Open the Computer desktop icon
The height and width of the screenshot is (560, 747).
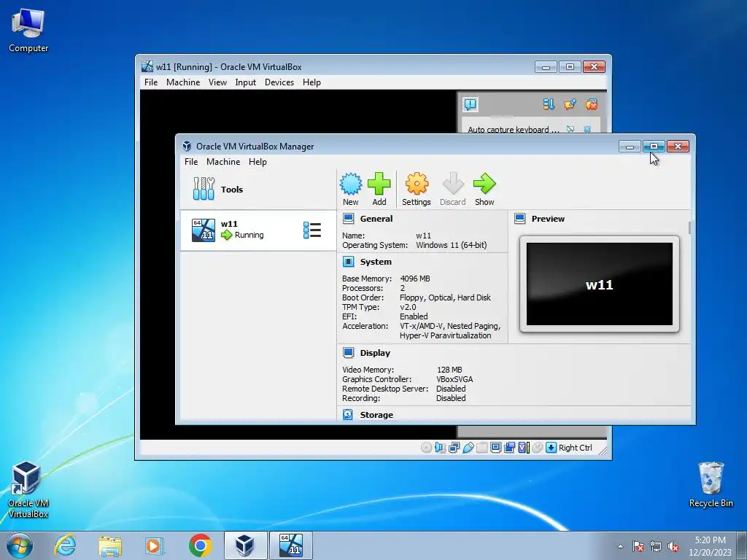[28, 30]
